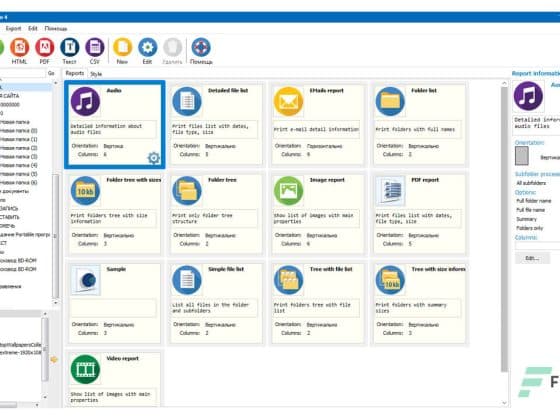Export report using the HTML toolbar icon

(19, 47)
